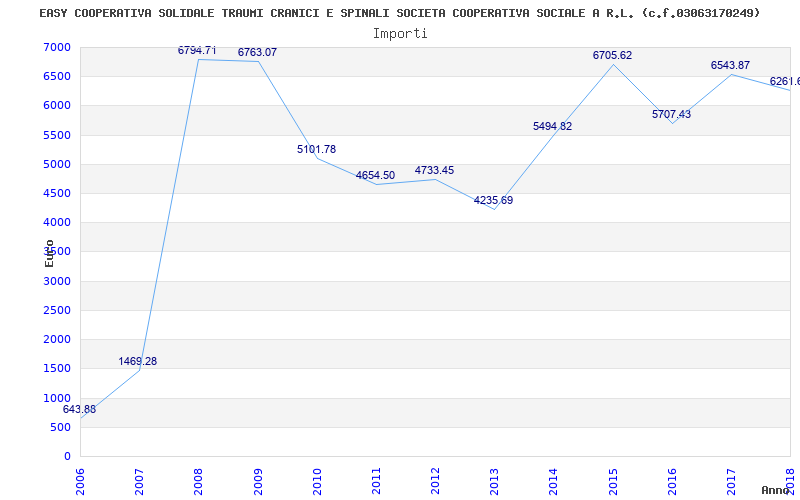Screen dimensions: 800x500
Task: Select the y-axis tick 4000
Action: 58,222
